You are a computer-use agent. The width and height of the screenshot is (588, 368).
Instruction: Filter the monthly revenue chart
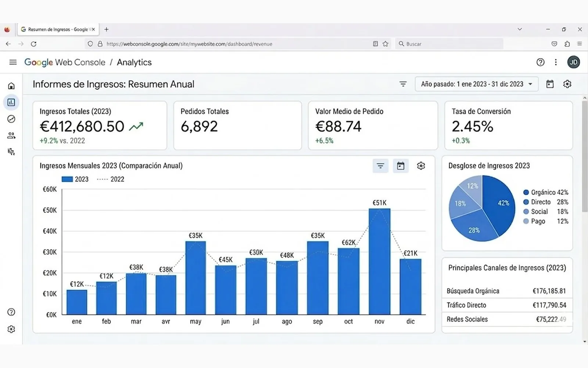[380, 166]
